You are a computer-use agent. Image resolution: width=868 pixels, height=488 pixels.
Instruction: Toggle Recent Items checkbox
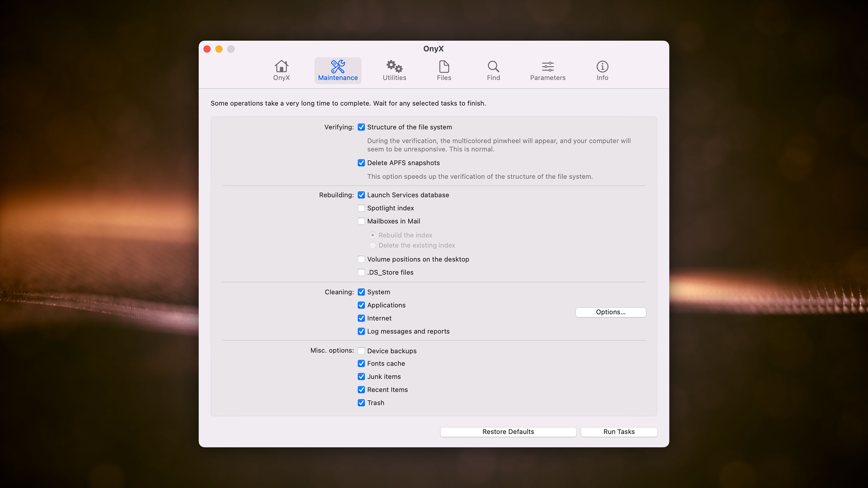click(361, 390)
